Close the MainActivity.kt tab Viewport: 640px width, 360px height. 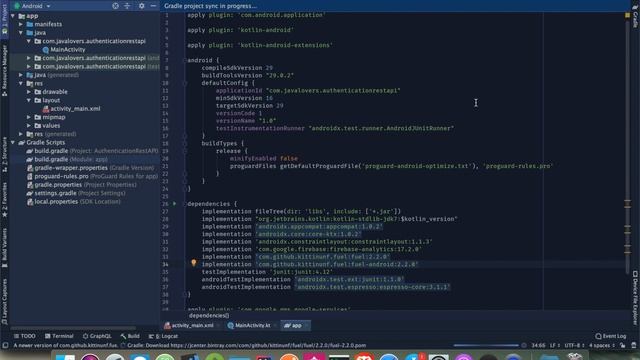click(x=275, y=325)
